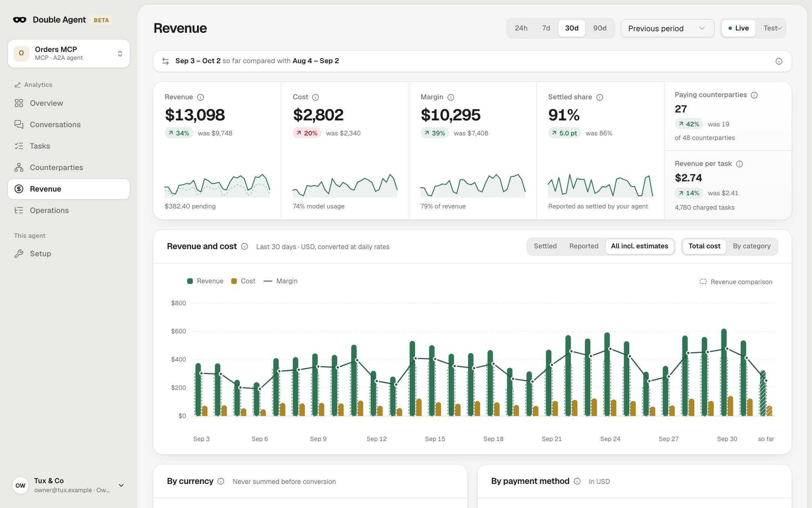Viewport: 812px width, 508px height.
Task: Click the settled share 5.0 pt badge
Action: click(x=565, y=133)
